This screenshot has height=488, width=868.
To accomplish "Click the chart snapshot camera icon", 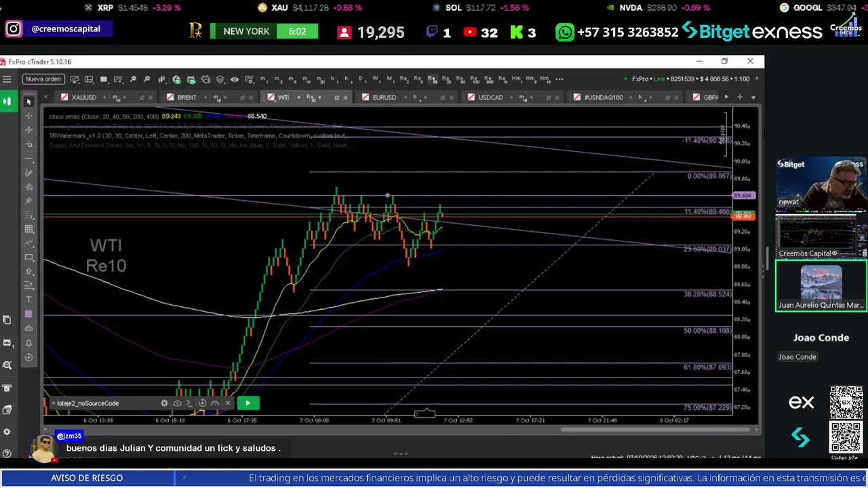I will pyautogui.click(x=28, y=329).
